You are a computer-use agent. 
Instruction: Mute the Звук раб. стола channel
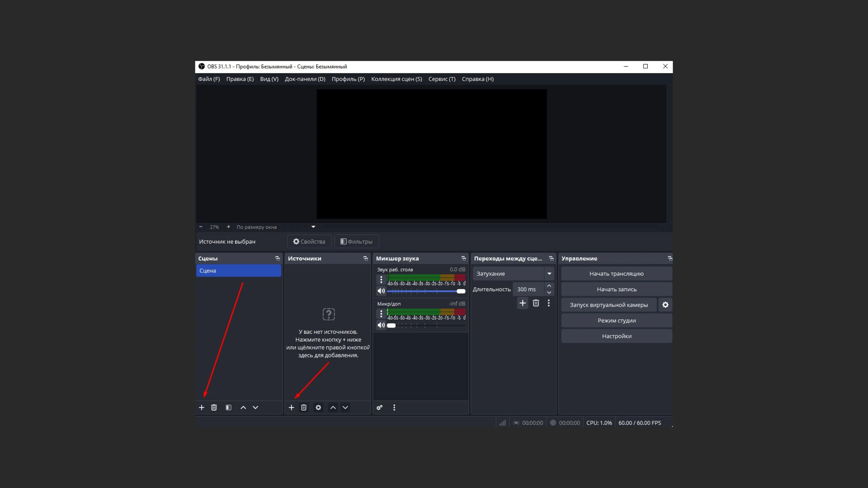pyautogui.click(x=381, y=291)
